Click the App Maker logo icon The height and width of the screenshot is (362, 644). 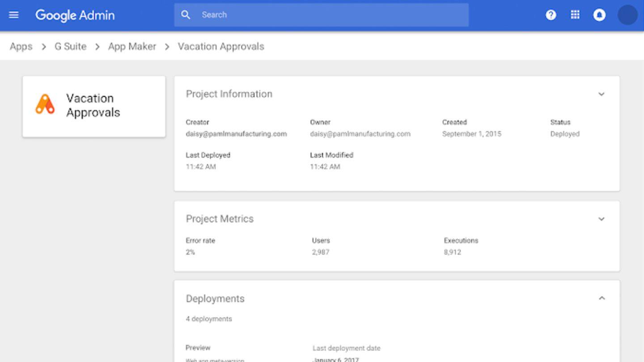click(45, 104)
